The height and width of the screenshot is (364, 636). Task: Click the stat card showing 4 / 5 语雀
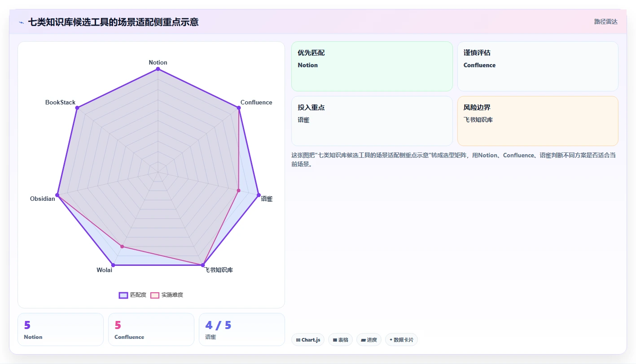pos(242,329)
